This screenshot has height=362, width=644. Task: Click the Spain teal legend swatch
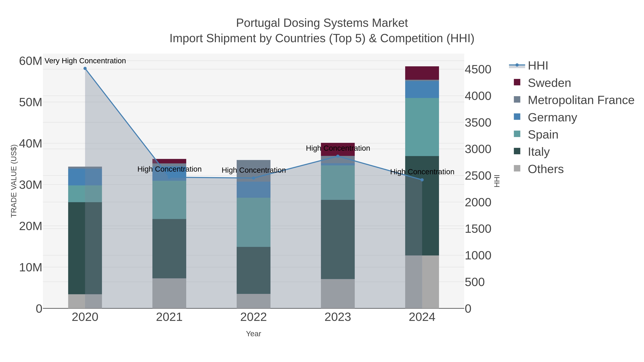517,134
